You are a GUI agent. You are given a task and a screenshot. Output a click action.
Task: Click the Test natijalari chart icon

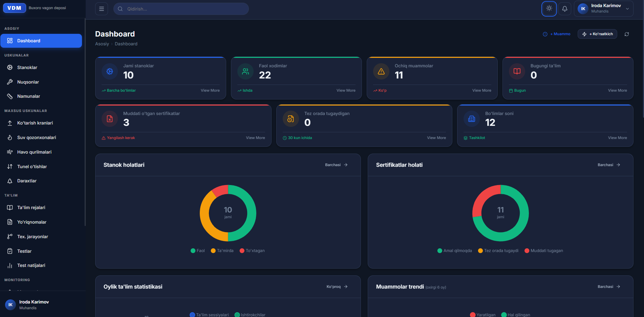10,265
